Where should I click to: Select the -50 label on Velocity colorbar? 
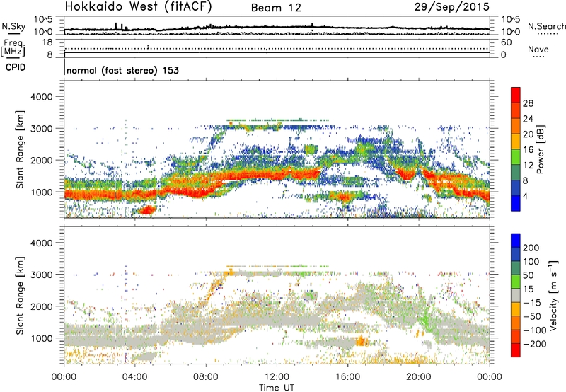coord(531,316)
